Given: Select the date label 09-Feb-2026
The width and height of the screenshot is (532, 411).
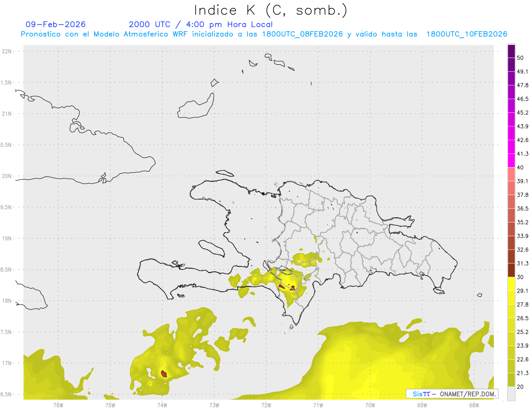Looking at the screenshot, I should 56,24.
